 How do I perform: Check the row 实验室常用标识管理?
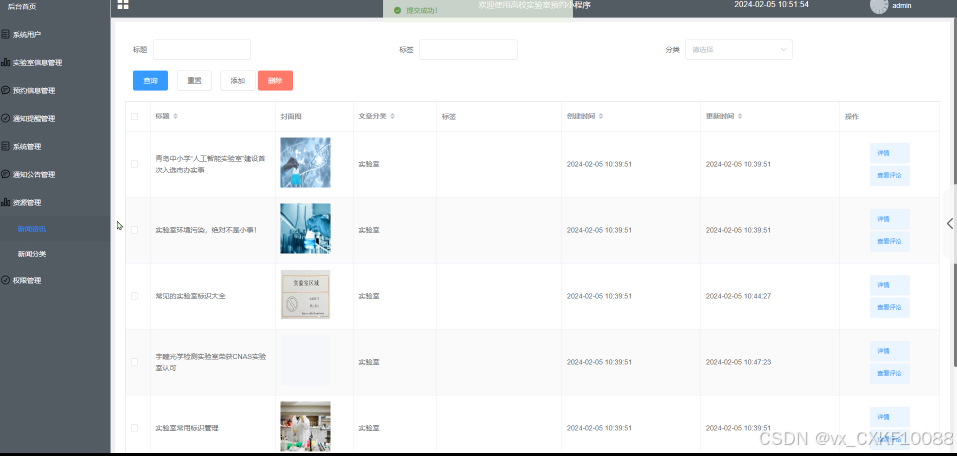135,427
